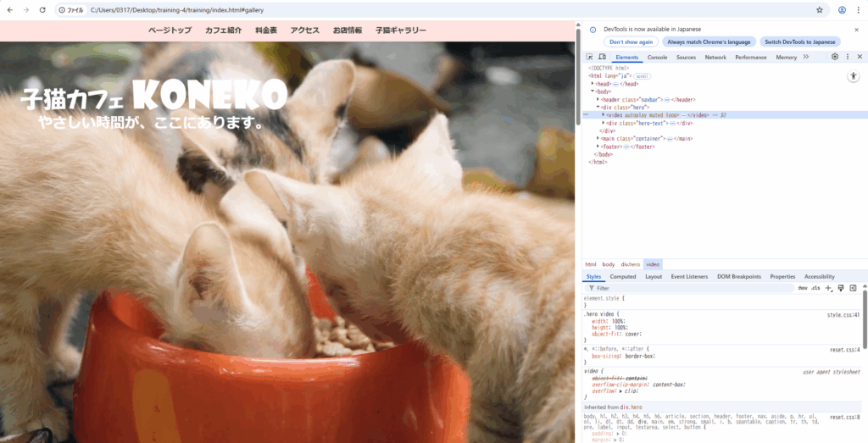Click the accessibility floating button in Elements

pyautogui.click(x=853, y=76)
